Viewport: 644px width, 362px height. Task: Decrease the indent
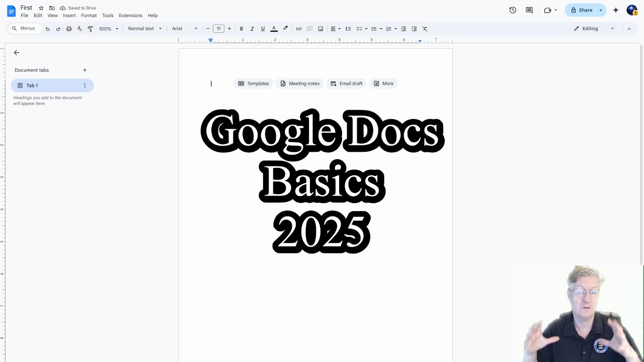point(404,29)
